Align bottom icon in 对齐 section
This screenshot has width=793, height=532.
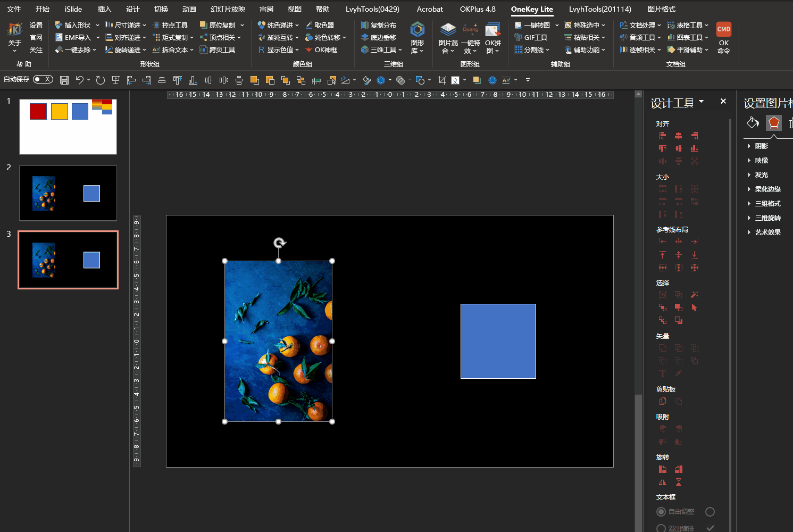695,148
